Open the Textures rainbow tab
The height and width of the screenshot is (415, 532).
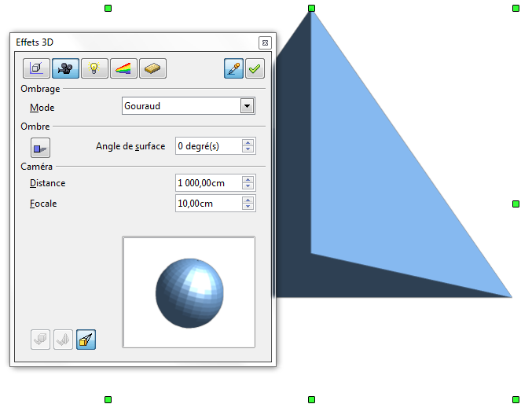[123, 68]
